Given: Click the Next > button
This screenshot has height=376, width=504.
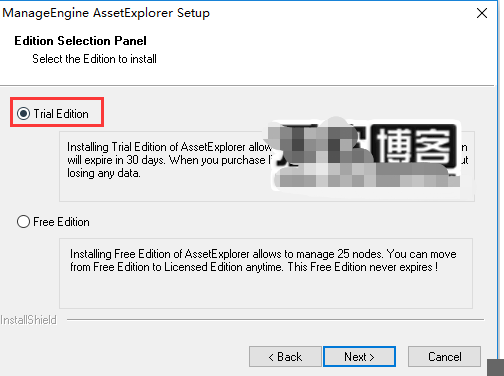Looking at the screenshot, I should click(359, 357).
